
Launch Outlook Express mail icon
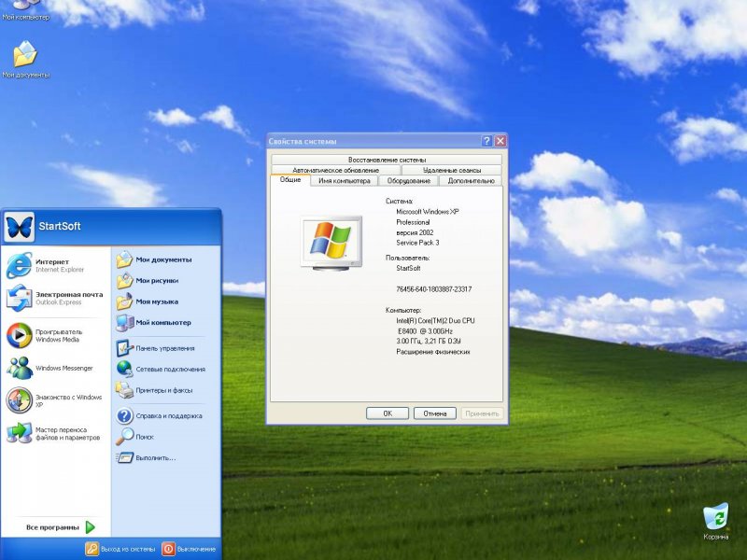(19, 298)
